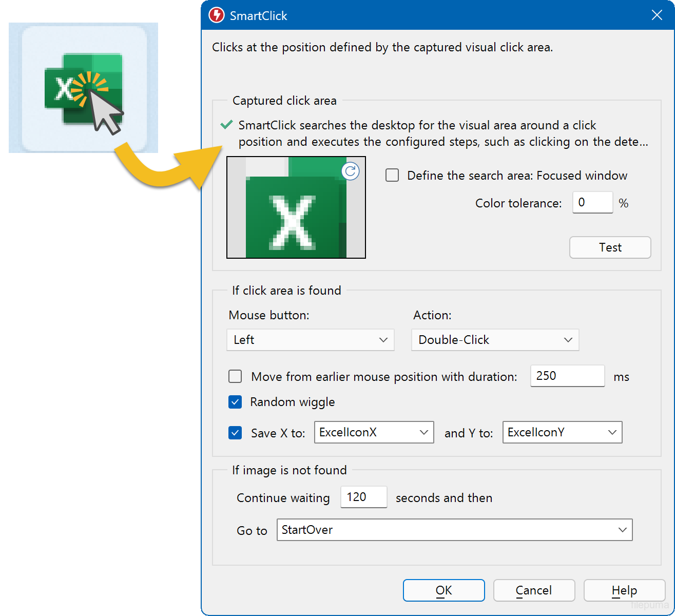Click the "If image is not found" label
Viewport: 675px width, 616px height.
[290, 470]
